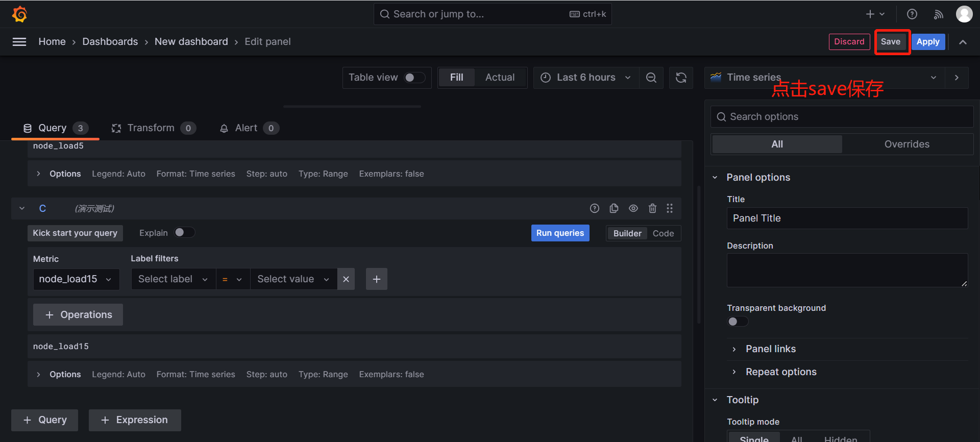Duplicate query C with the copy icon

614,208
